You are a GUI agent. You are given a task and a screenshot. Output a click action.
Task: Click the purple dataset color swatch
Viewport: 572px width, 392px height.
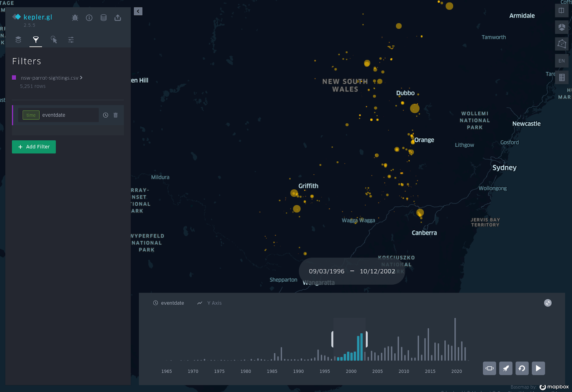pos(14,78)
